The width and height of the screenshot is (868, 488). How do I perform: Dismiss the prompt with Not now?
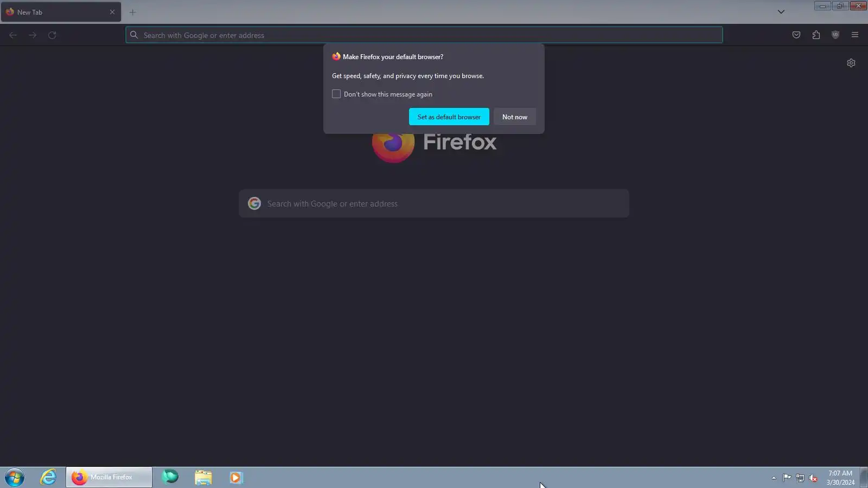(515, 117)
